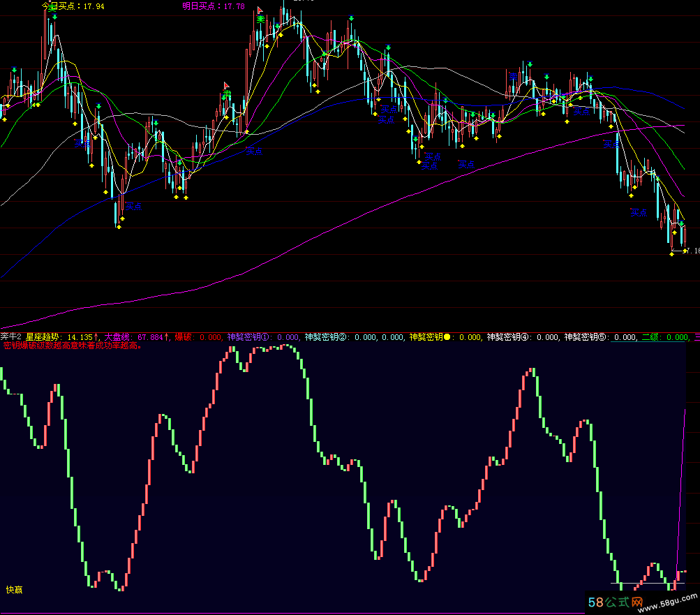Image resolution: width=700 pixels, height=615 pixels.
Task: Click the red flag above the green 卖 marker
Action: (x=227, y=85)
